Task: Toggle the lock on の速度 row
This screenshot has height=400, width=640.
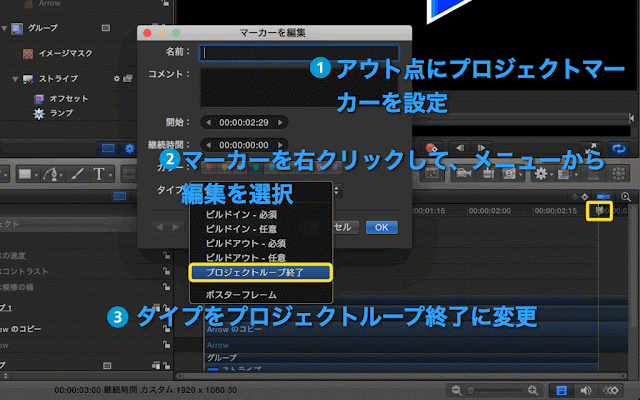Action: coord(166,256)
